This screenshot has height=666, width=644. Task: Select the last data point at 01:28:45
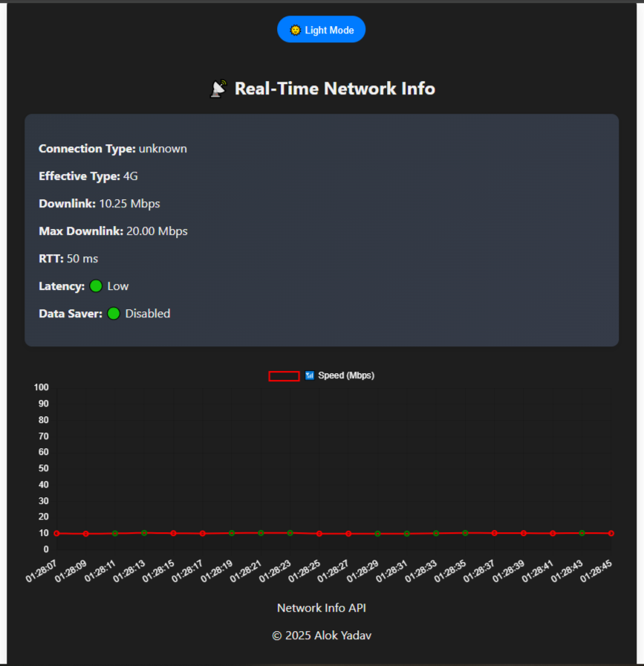pos(611,533)
